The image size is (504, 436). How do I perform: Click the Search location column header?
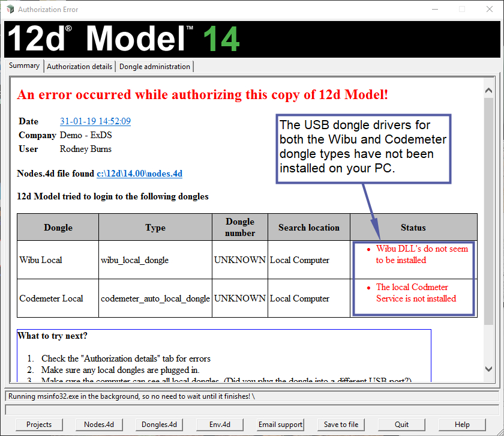(309, 228)
